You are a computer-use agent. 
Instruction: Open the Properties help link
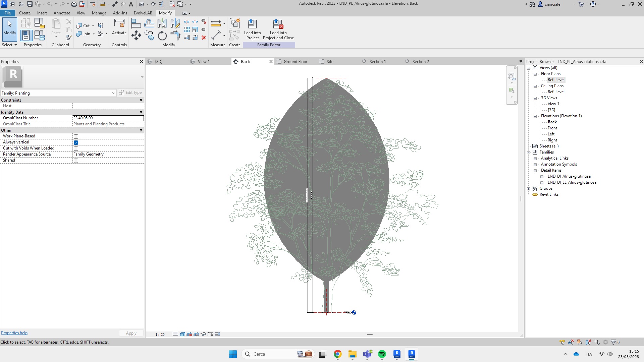tap(14, 333)
